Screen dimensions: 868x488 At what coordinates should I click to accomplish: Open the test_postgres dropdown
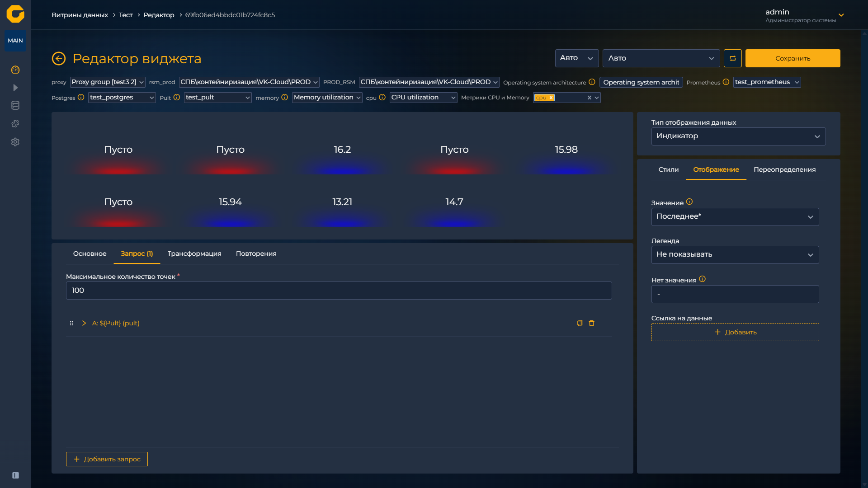pyautogui.click(x=122, y=98)
